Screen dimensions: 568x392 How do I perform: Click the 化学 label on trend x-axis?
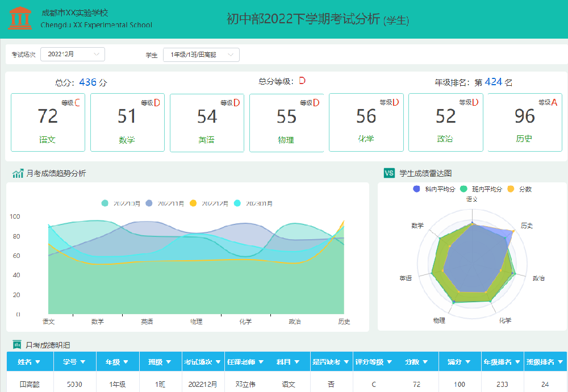[245, 322]
